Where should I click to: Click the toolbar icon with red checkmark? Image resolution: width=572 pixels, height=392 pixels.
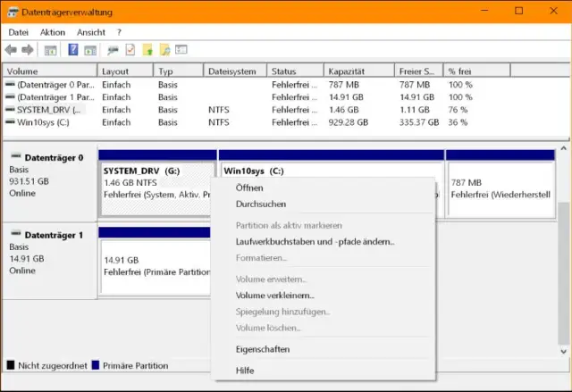pyautogui.click(x=130, y=50)
